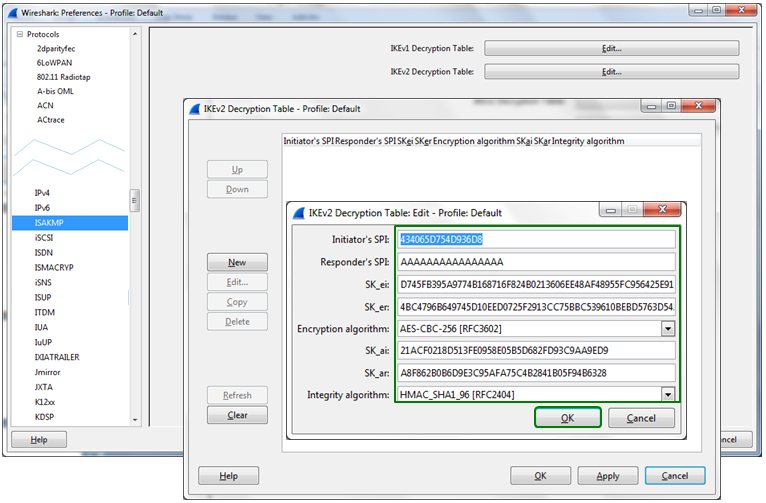This screenshot has height=503, width=766.
Task: Click protocol list scrollbar down arrow
Action: 135,419
